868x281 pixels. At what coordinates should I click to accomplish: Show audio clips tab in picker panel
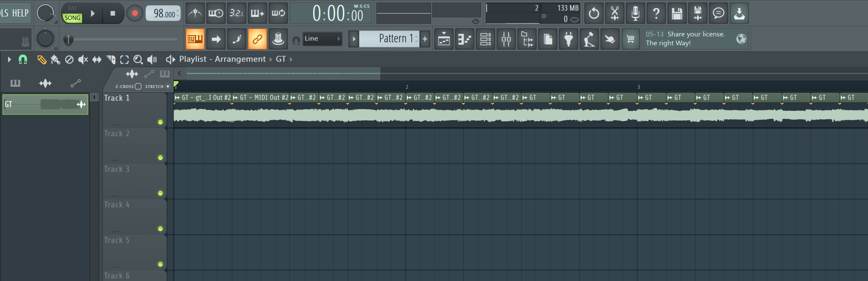45,83
